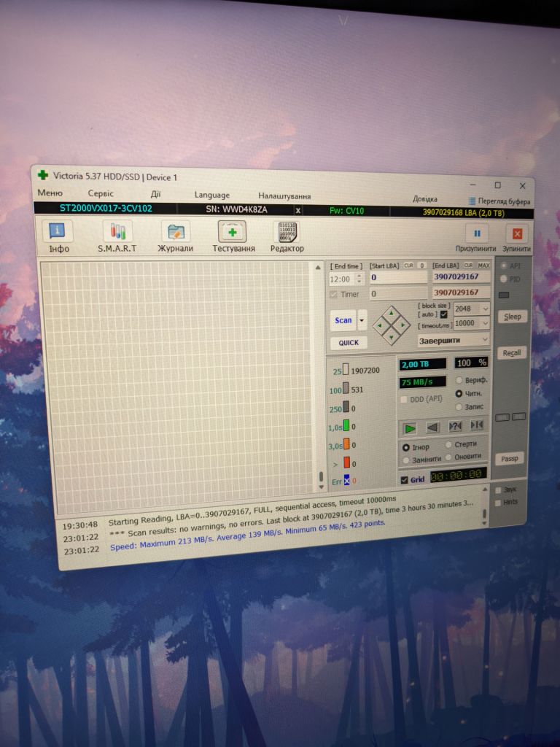Click the Recall button

point(511,352)
